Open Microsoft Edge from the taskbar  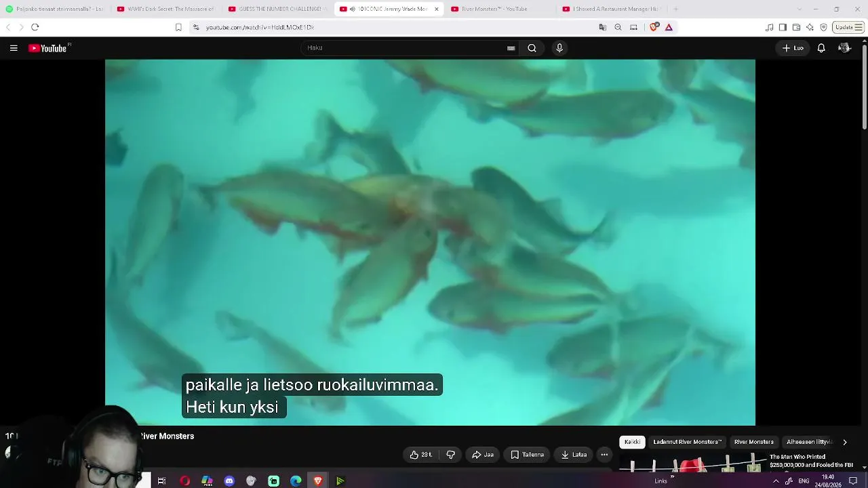pyautogui.click(x=296, y=481)
